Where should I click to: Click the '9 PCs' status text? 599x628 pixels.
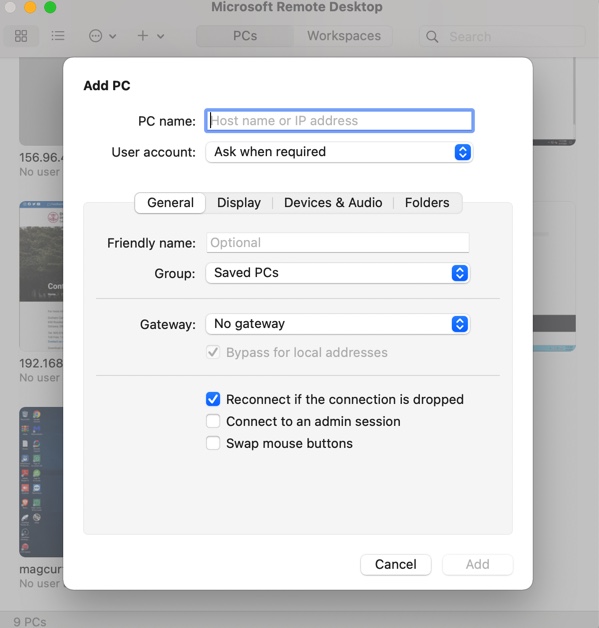click(30, 622)
